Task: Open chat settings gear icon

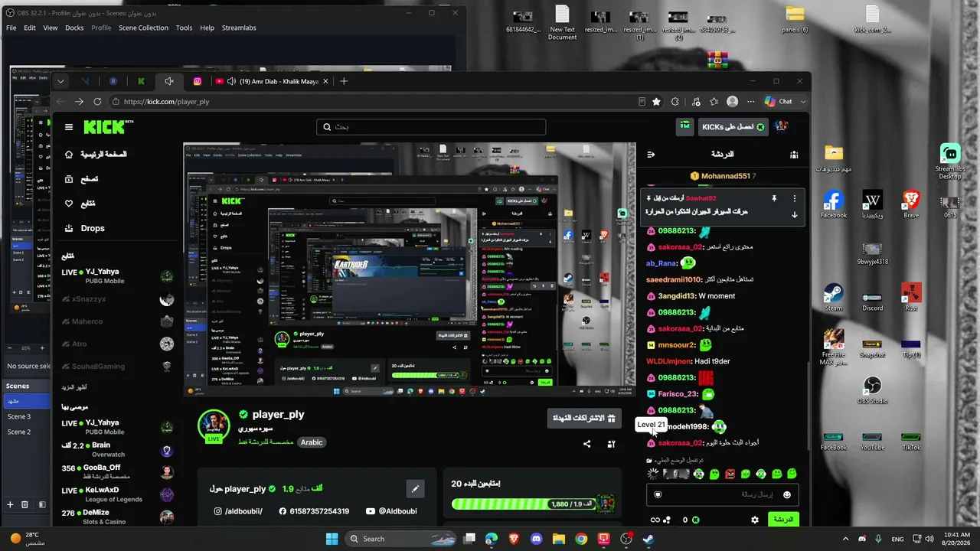Action: 754,520
